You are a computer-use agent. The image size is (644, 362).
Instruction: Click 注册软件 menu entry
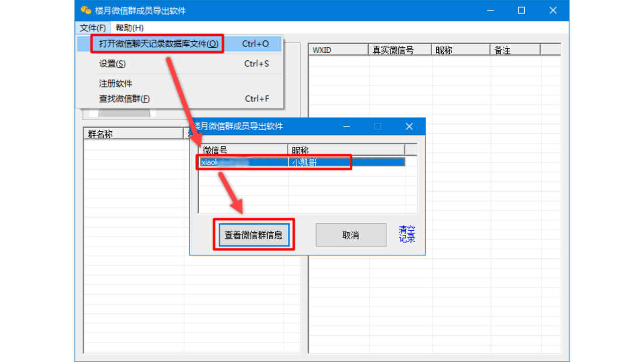(x=116, y=83)
